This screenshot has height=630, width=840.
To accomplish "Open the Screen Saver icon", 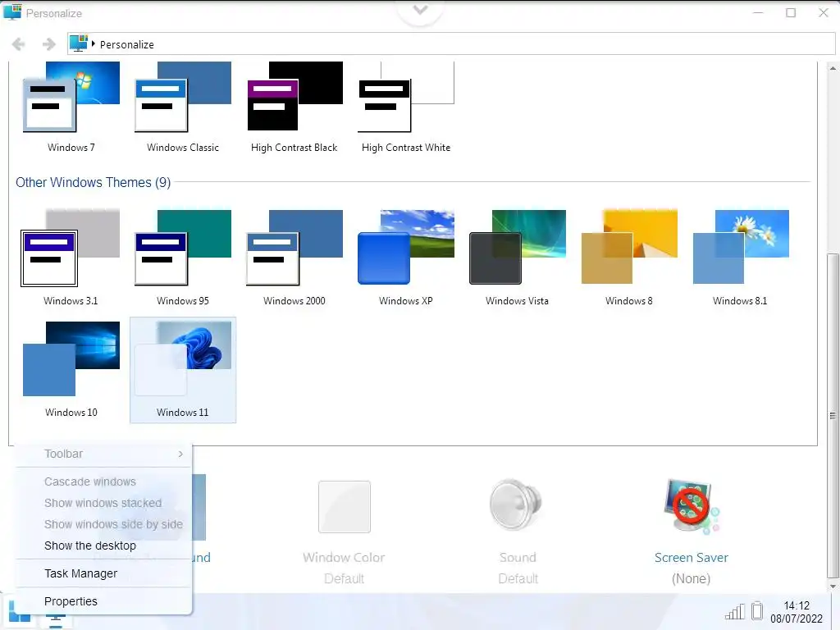I will click(691, 506).
